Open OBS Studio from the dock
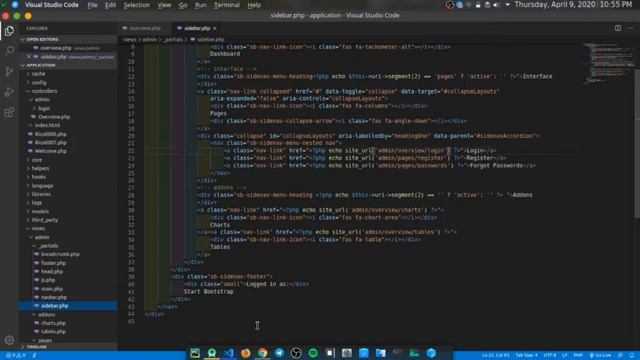 click(296, 353)
